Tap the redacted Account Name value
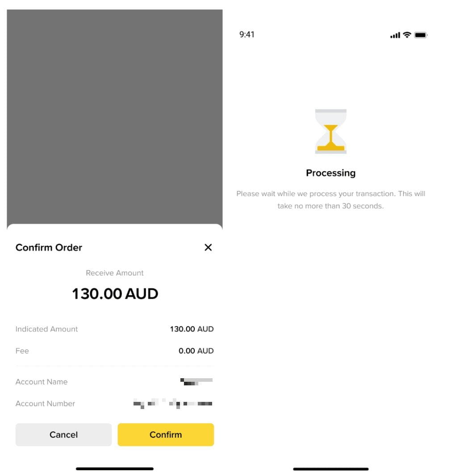Screen dimensions: 451x476 coord(196,382)
